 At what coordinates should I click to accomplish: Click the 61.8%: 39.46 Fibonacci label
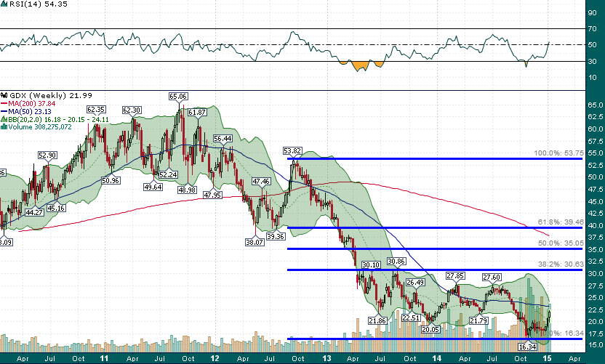point(560,222)
